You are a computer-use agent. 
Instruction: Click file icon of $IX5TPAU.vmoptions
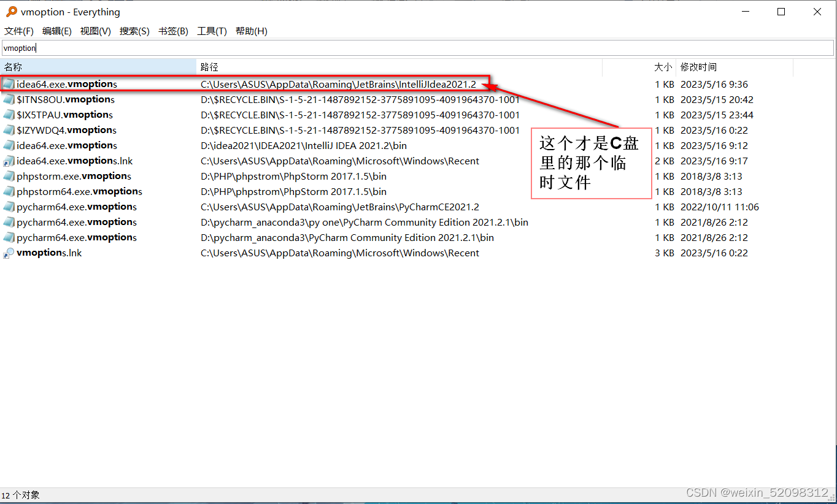click(x=9, y=115)
